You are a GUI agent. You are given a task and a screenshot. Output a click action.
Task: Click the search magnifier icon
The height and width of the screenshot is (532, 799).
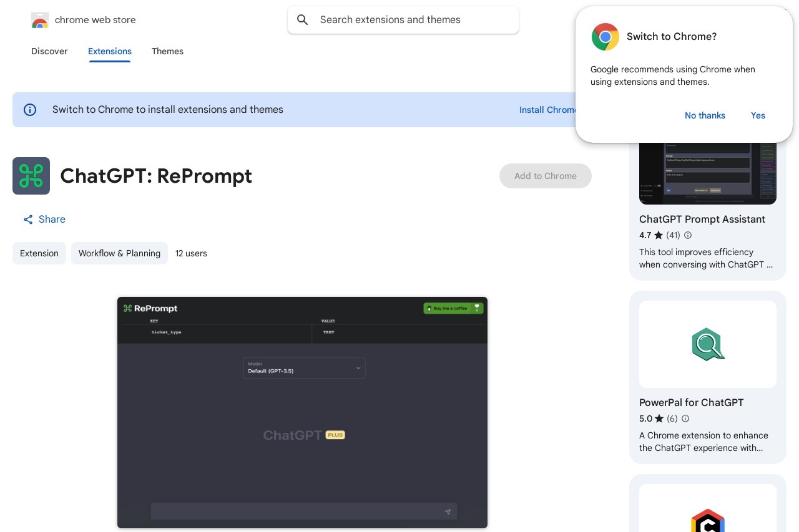pos(303,20)
